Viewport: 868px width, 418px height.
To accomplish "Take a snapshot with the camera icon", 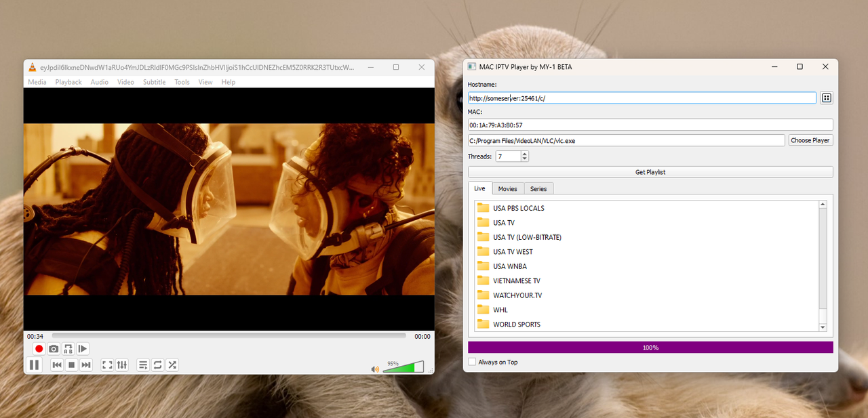I will (54, 349).
